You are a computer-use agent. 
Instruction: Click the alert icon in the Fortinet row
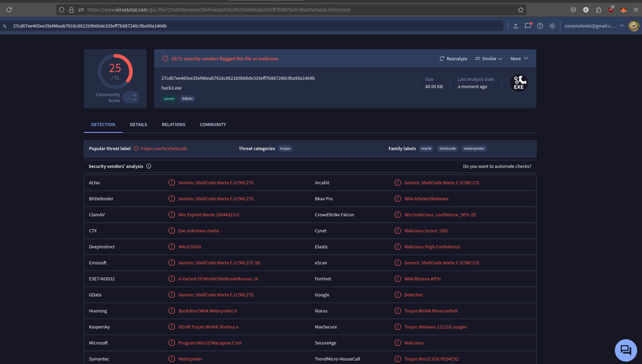click(398, 279)
